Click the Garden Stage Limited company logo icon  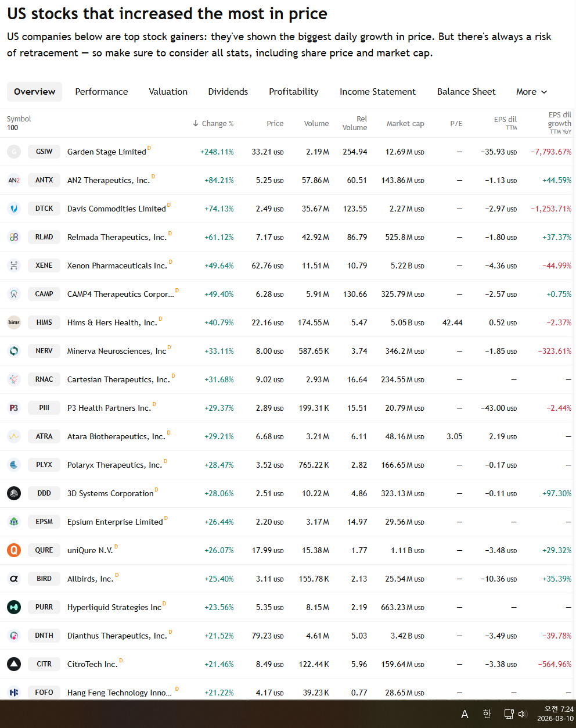click(x=14, y=152)
